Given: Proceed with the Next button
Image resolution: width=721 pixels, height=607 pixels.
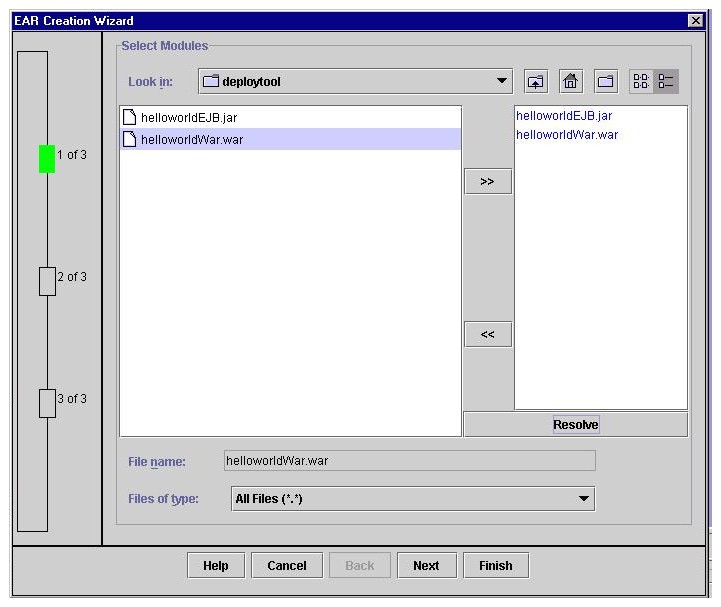Looking at the screenshot, I should pos(426,566).
